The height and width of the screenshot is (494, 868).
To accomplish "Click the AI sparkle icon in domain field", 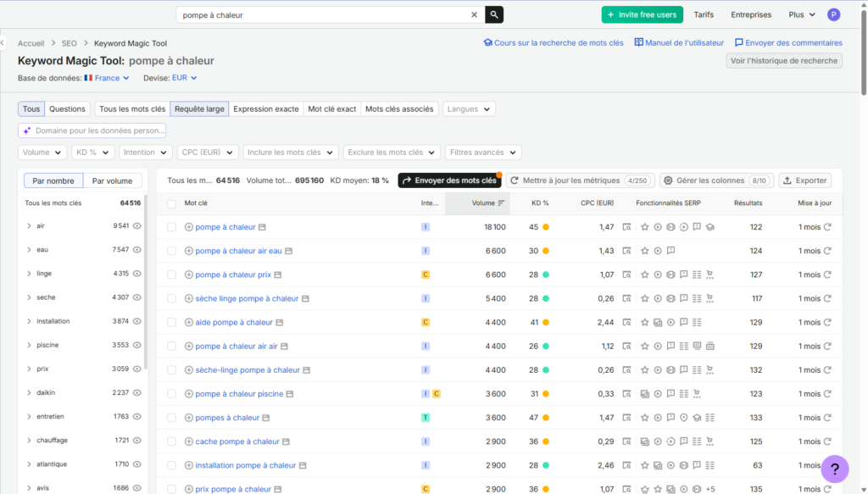I will (x=27, y=130).
